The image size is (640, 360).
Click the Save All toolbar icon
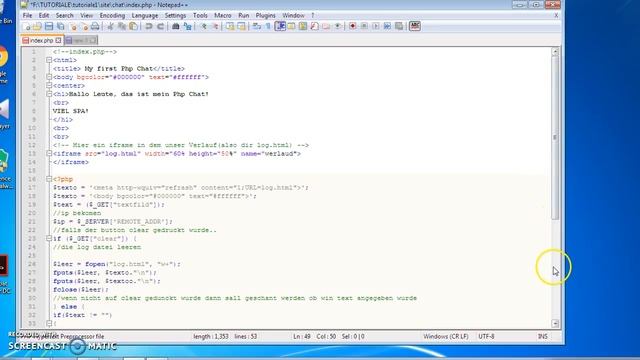[x=60, y=27]
